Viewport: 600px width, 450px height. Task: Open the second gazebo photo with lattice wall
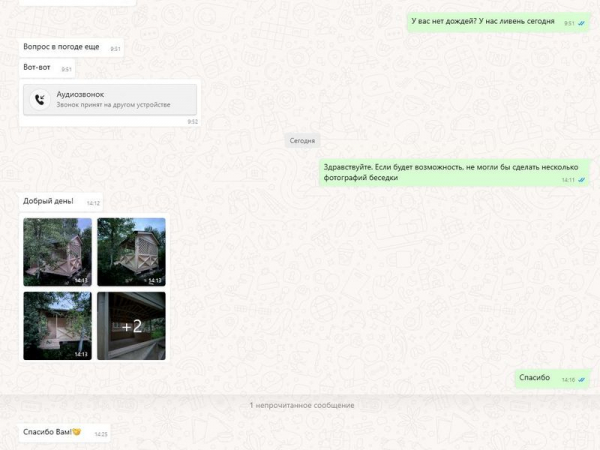coord(131,252)
